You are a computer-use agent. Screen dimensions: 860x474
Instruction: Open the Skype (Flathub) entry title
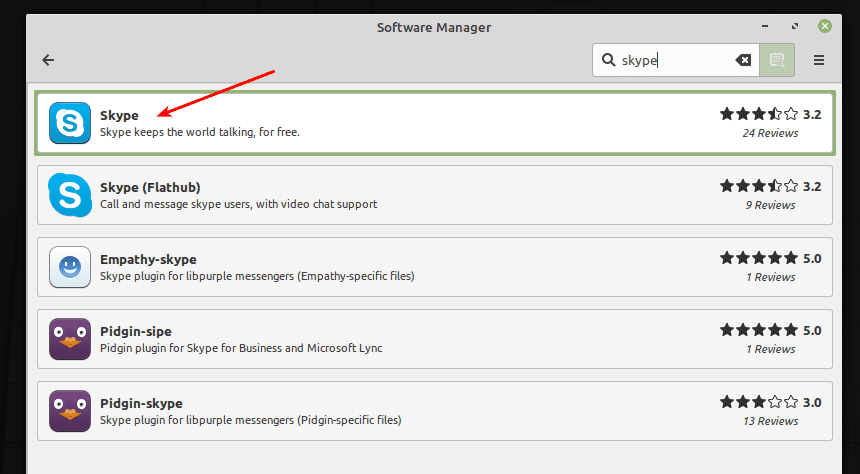point(150,187)
